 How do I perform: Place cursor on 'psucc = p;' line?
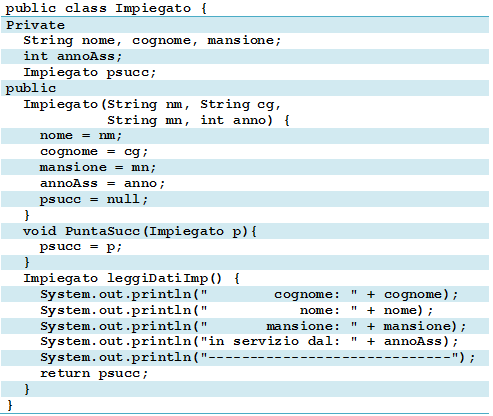81,247
